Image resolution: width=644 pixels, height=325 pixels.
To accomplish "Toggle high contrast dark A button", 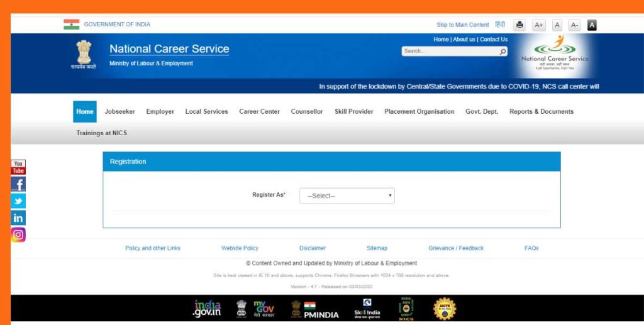I will pyautogui.click(x=592, y=25).
